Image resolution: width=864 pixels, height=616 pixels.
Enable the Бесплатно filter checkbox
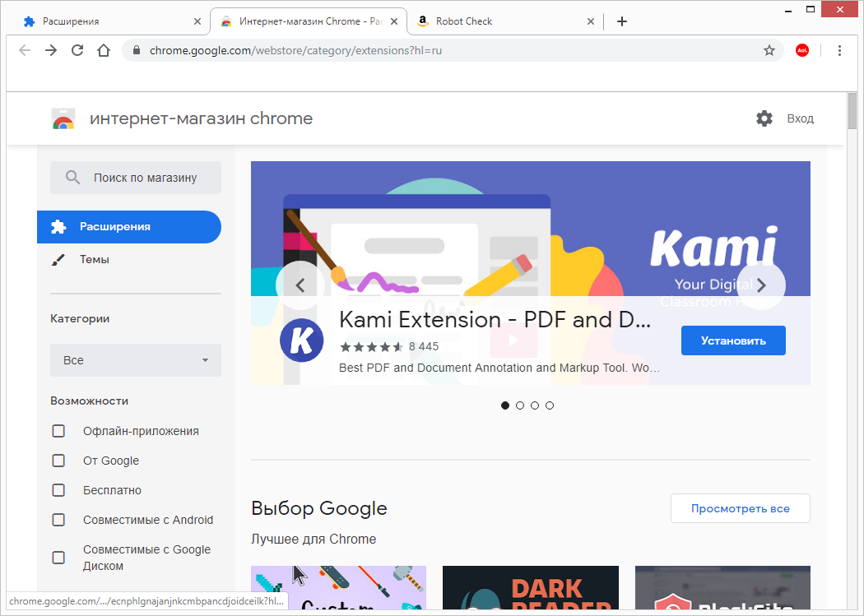pos(58,490)
